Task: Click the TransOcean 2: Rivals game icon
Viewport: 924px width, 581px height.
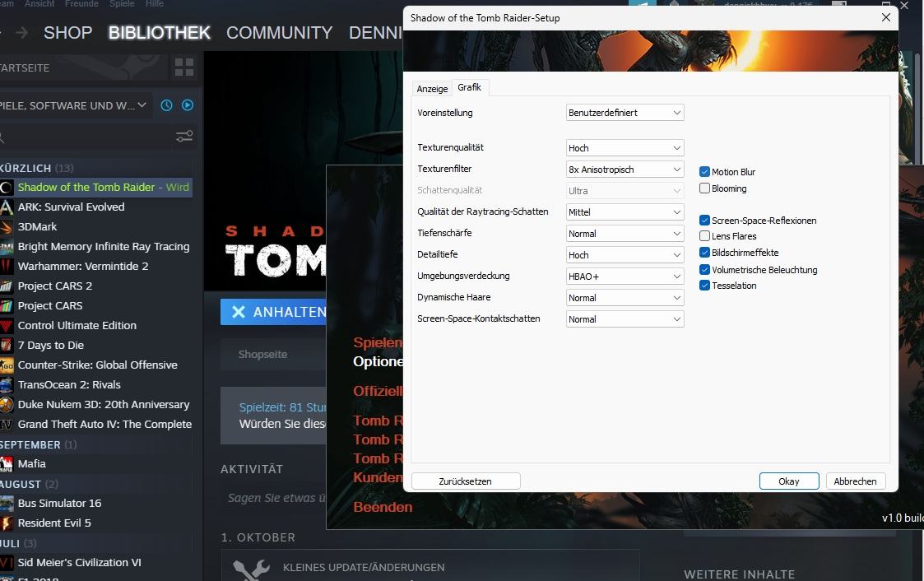Action: click(7, 385)
